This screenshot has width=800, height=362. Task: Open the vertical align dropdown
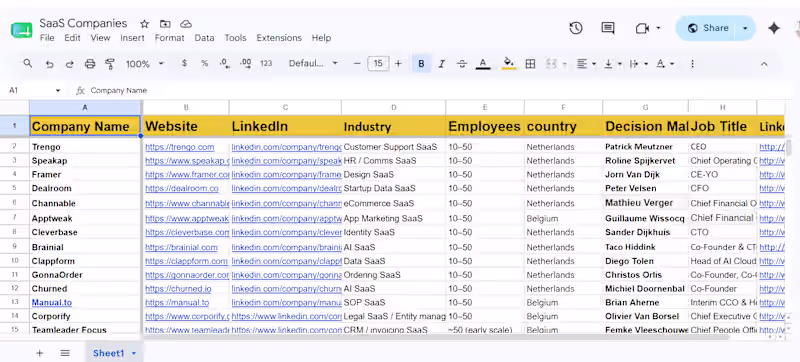(612, 64)
